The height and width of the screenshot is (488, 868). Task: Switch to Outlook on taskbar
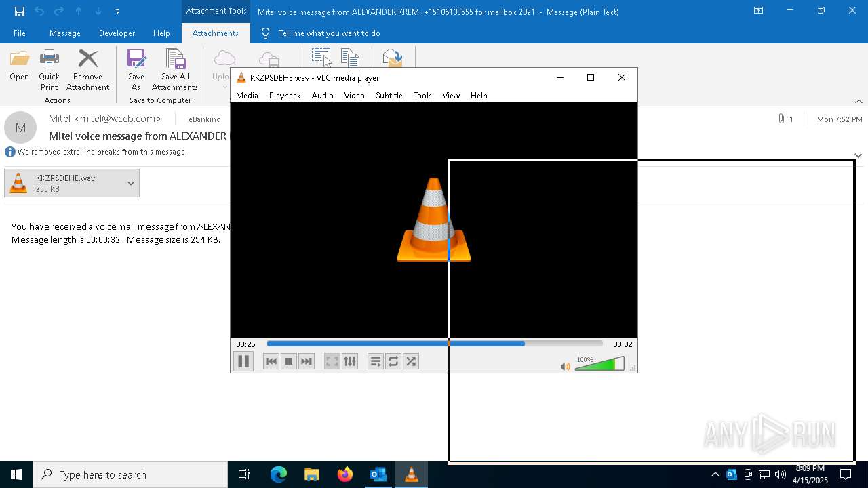(378, 474)
